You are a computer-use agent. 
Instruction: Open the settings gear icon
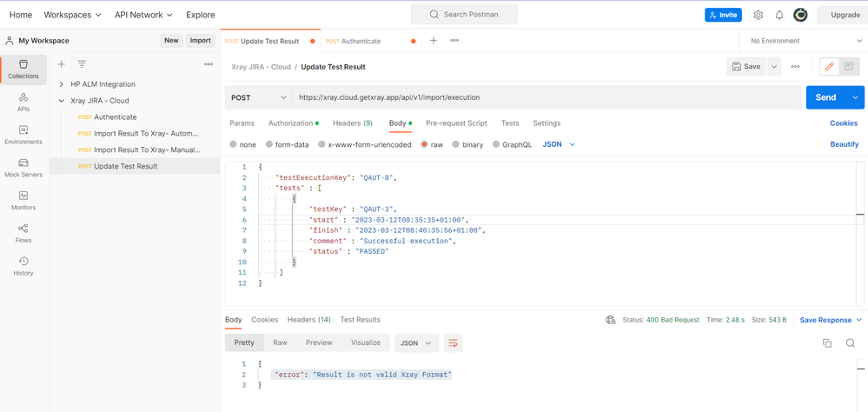tap(759, 15)
